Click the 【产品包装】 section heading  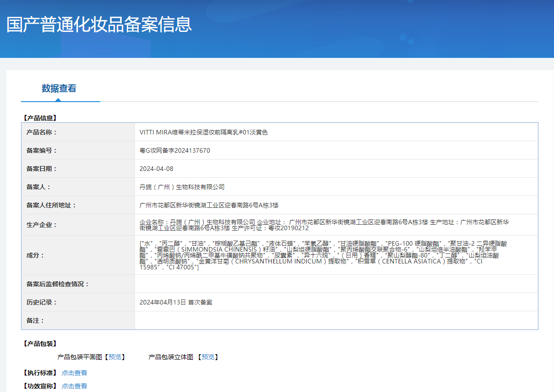[x=40, y=344]
